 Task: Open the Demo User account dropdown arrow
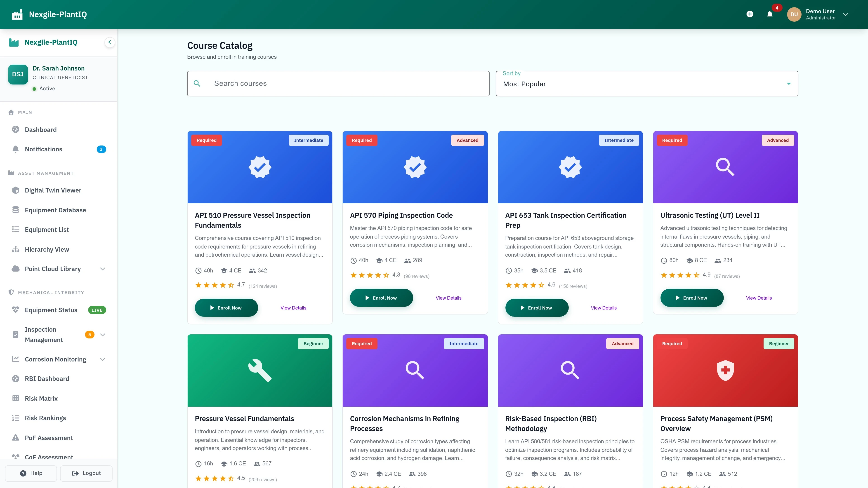pos(845,14)
